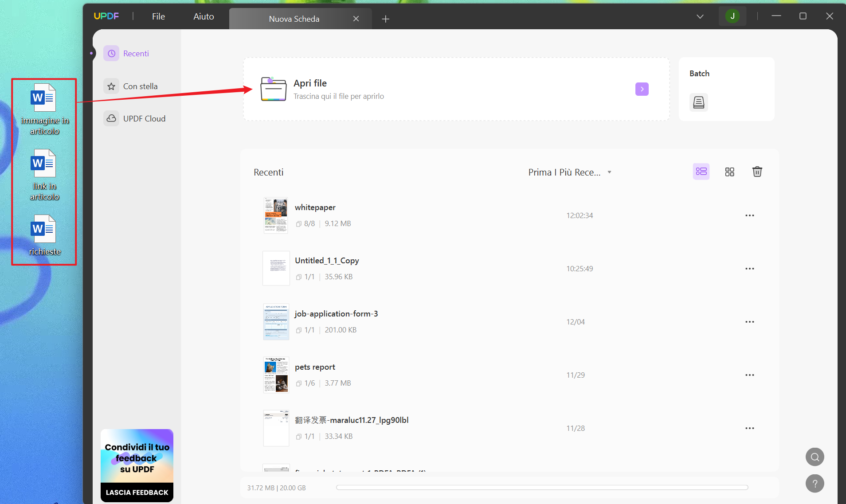Add a new tab with plus icon

385,19
